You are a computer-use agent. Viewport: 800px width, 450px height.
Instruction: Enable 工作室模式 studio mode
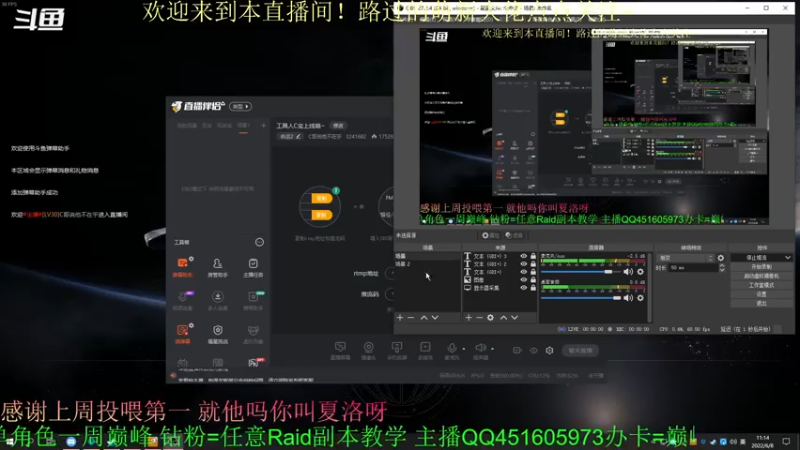pos(761,285)
